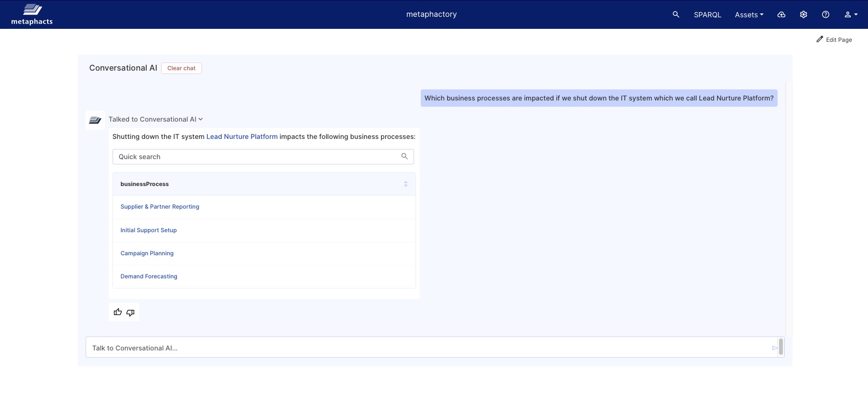The height and width of the screenshot is (399, 868).
Task: Click the thumbs up feedback icon
Action: [x=118, y=312]
